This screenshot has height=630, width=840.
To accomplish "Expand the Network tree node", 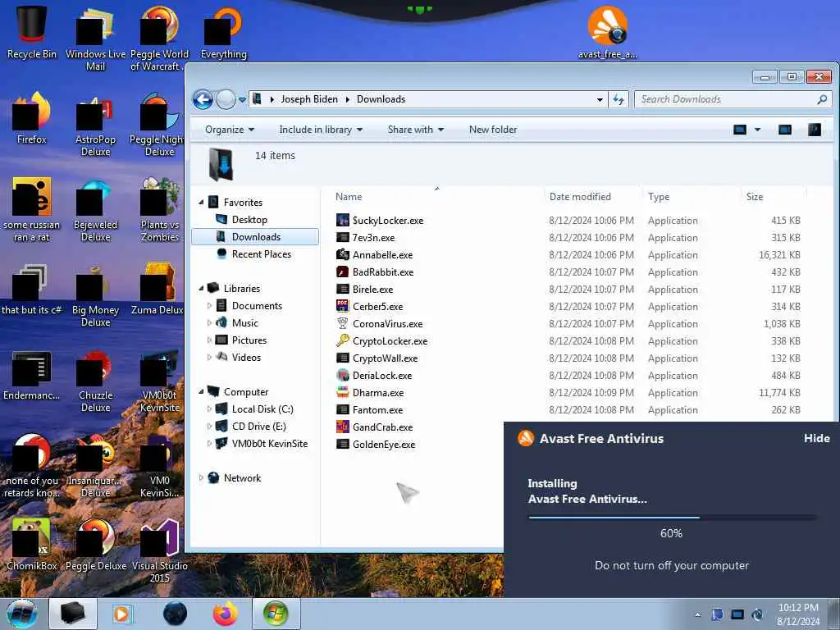I will click(x=202, y=477).
